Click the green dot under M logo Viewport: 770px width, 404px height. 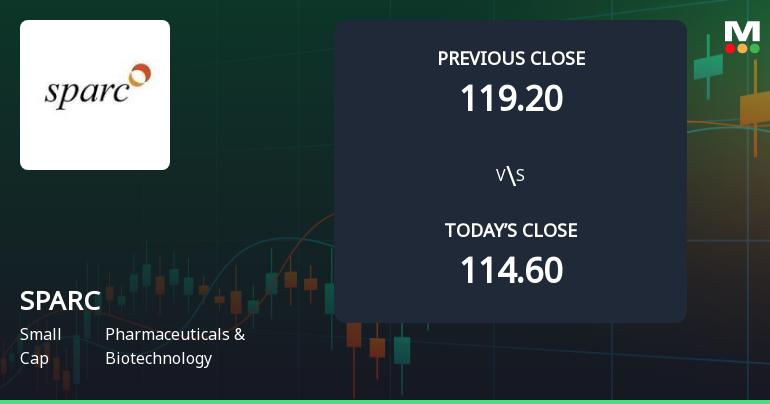tap(754, 48)
